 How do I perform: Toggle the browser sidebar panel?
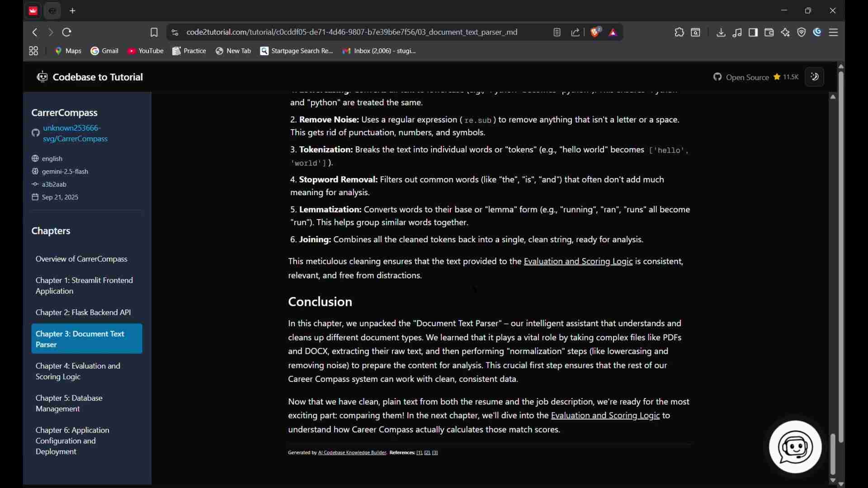coord(754,33)
